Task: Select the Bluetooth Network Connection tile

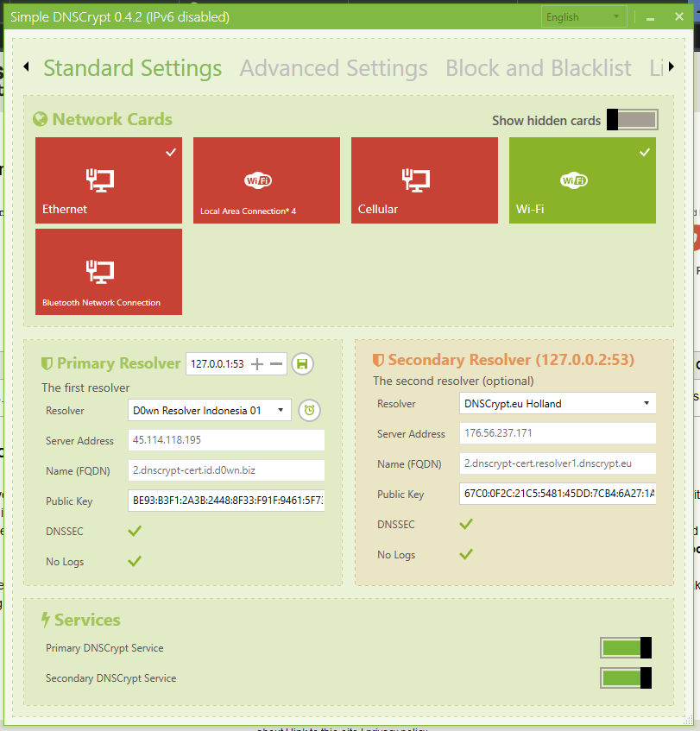Action: point(109,271)
